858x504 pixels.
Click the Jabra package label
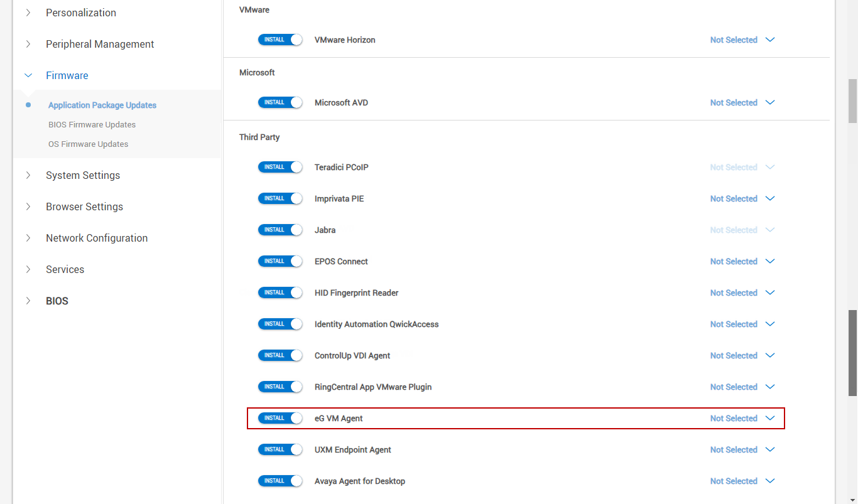325,230
